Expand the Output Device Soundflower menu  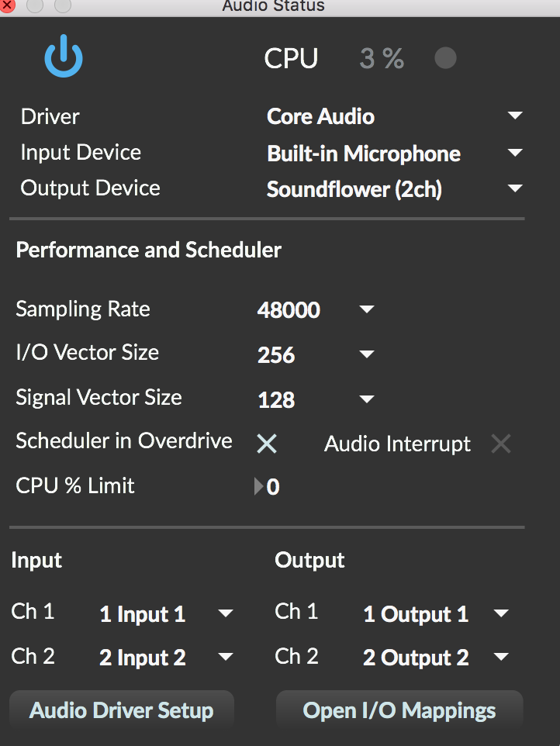[x=395, y=189]
